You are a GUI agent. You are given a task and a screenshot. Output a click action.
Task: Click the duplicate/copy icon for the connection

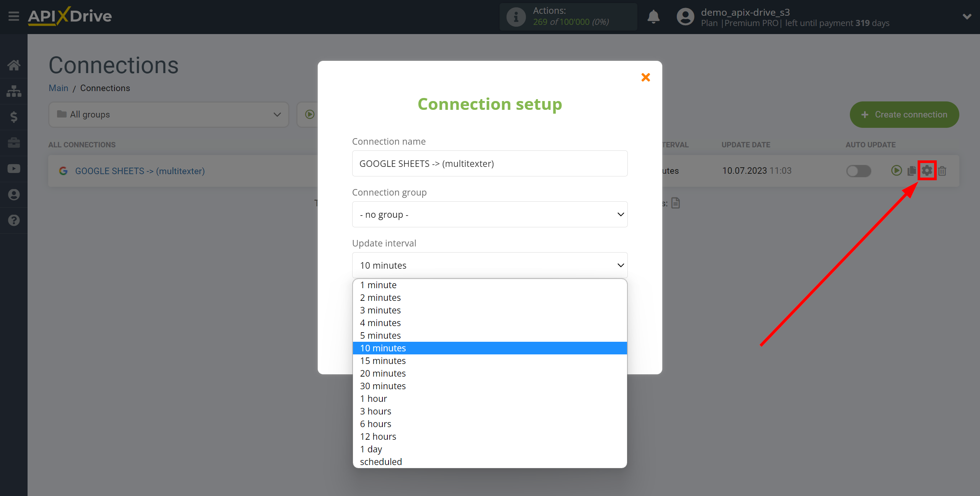(910, 171)
